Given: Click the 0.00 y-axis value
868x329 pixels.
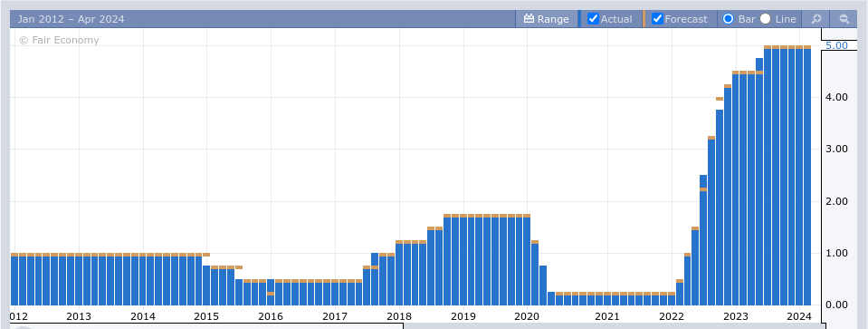Looking at the screenshot, I should pos(836,305).
